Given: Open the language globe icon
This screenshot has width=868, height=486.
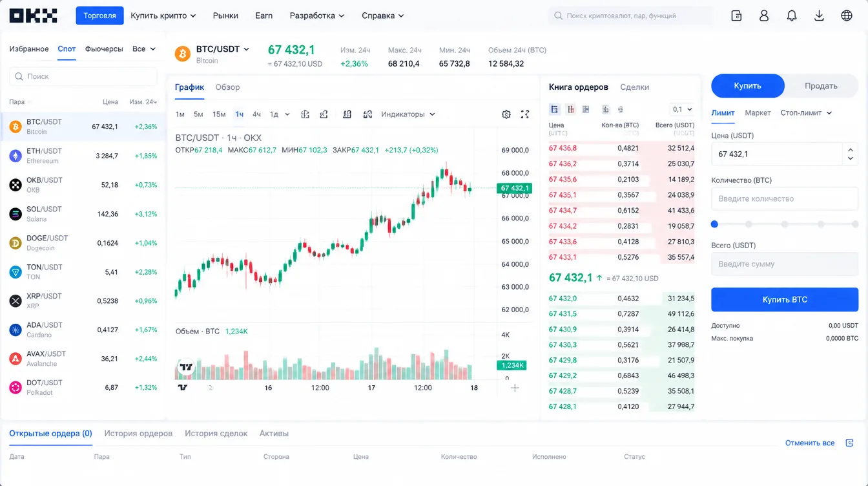Looking at the screenshot, I should [847, 16].
